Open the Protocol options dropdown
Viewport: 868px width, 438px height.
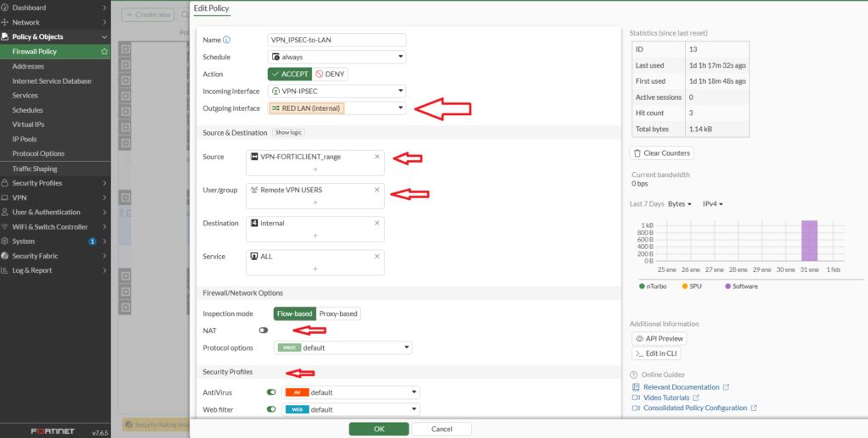coord(343,348)
